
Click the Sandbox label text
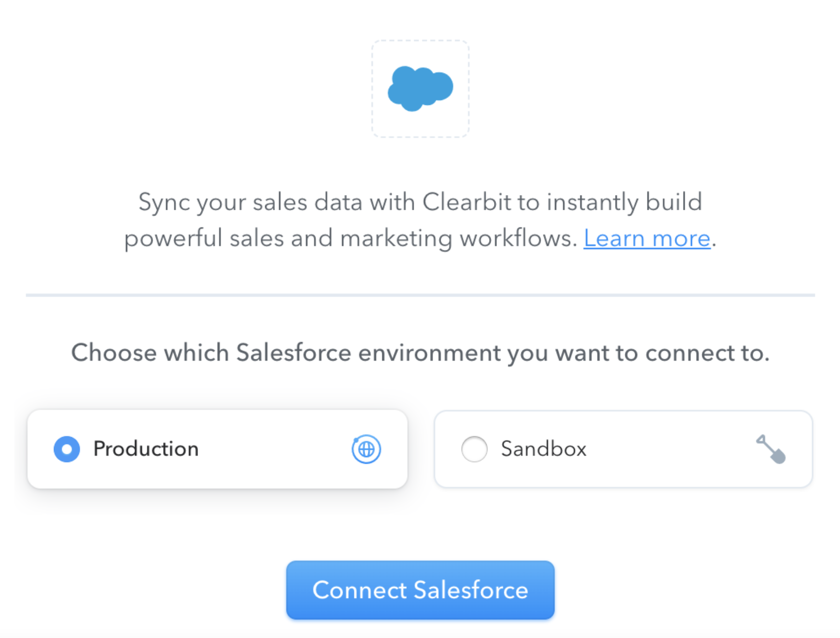point(544,449)
